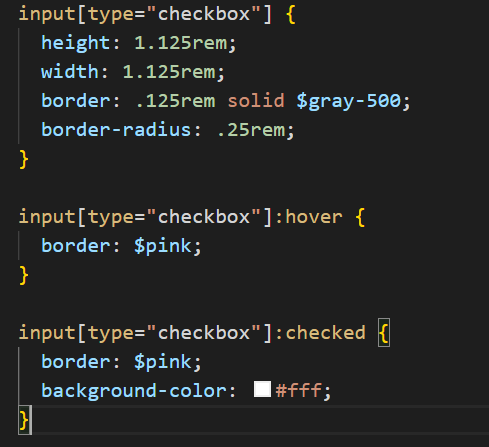Click the ":hover" pseudo-class text
The image size is (489, 447).
pyautogui.click(x=309, y=217)
